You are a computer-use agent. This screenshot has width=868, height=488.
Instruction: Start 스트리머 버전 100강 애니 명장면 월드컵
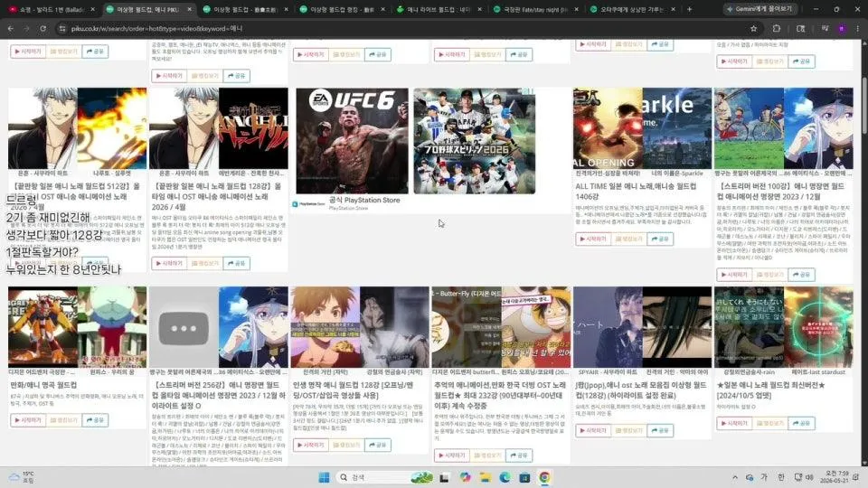[734, 275]
